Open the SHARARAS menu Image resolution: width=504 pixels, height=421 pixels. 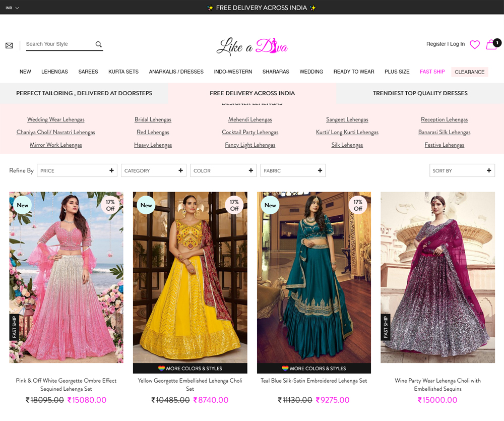coord(276,72)
